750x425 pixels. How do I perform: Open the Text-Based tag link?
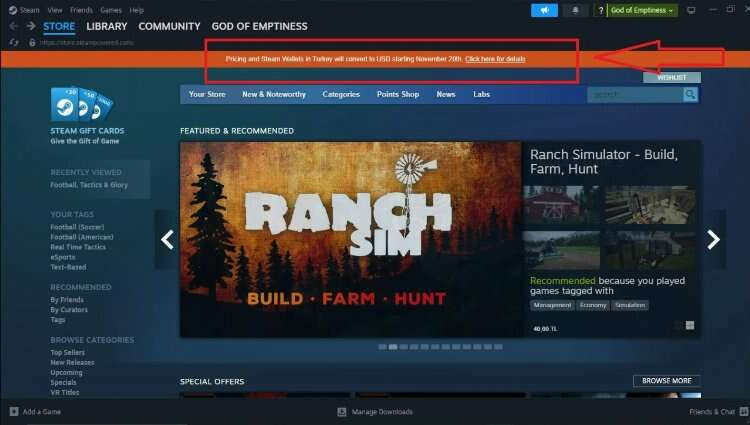68,267
